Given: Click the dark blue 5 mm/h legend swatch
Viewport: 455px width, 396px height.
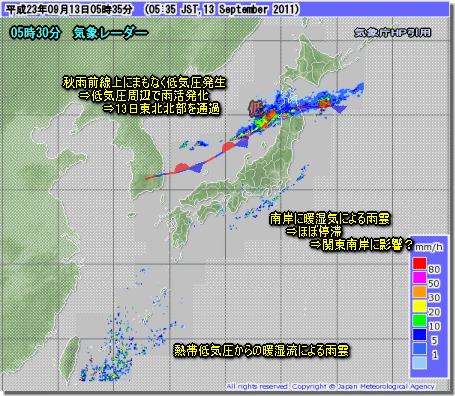Looking at the screenshot, I should coord(420,334).
